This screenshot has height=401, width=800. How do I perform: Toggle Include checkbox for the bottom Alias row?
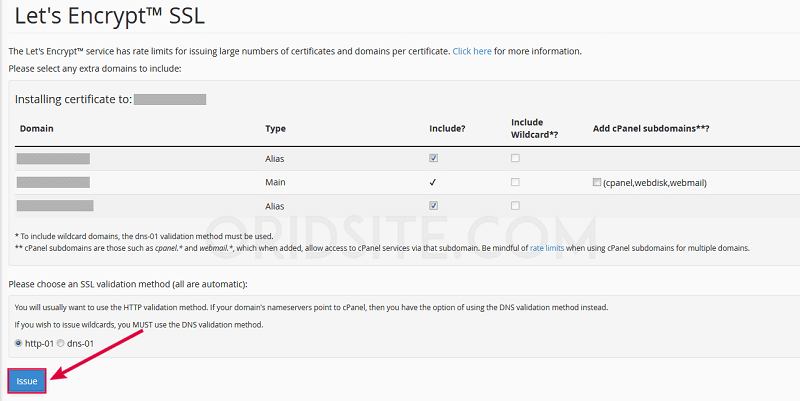point(433,206)
